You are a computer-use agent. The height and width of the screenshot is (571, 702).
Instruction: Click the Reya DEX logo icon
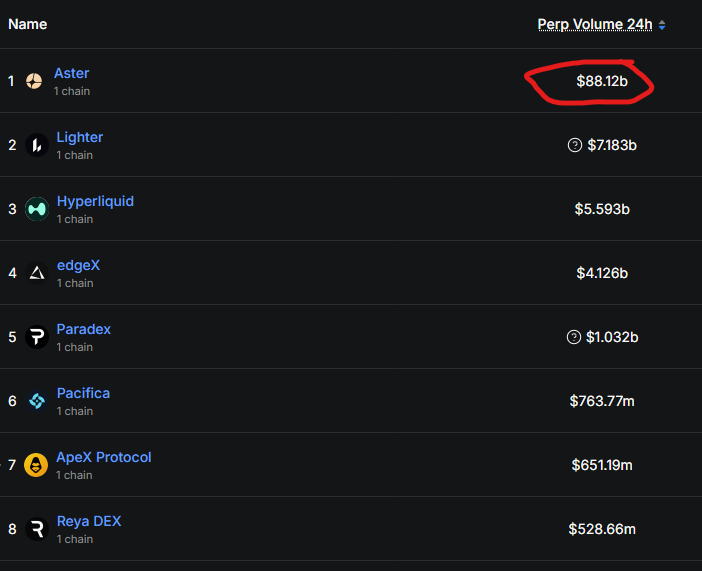(x=36, y=529)
